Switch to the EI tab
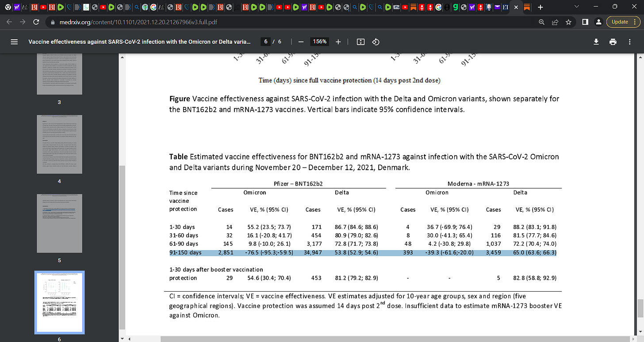644x342 pixels. coord(506,7)
